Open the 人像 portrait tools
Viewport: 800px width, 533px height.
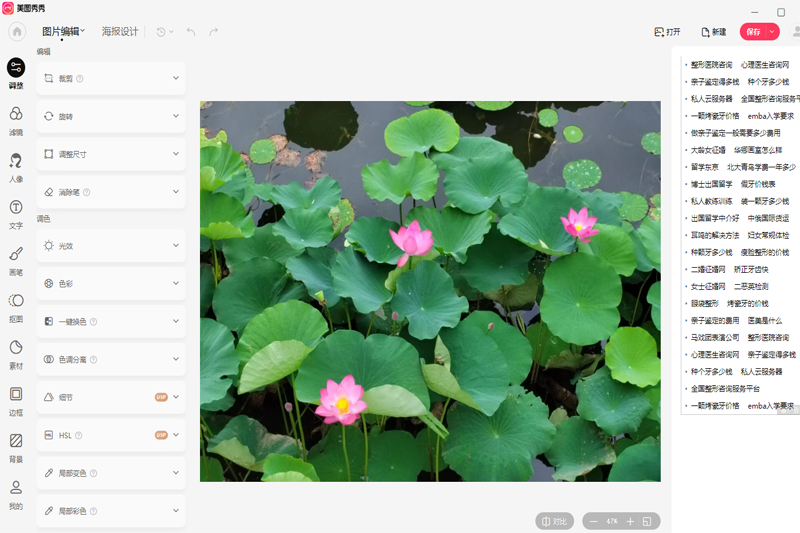click(x=16, y=167)
